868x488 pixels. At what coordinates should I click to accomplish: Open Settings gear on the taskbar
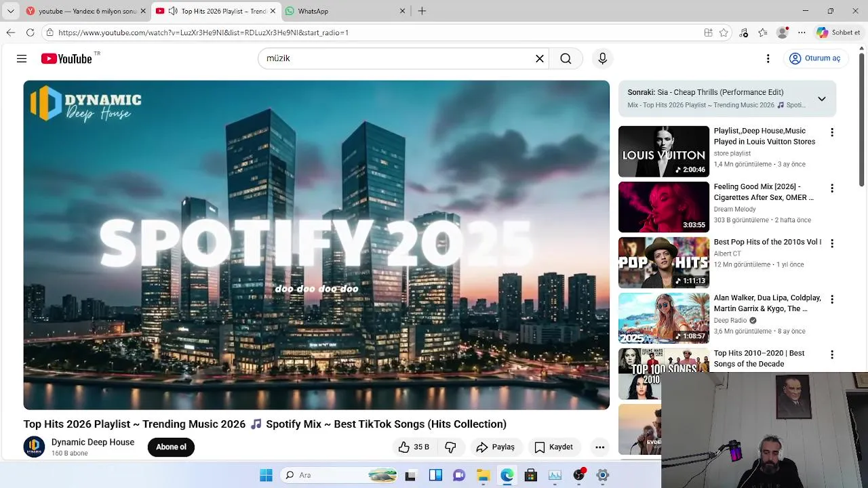point(602,475)
